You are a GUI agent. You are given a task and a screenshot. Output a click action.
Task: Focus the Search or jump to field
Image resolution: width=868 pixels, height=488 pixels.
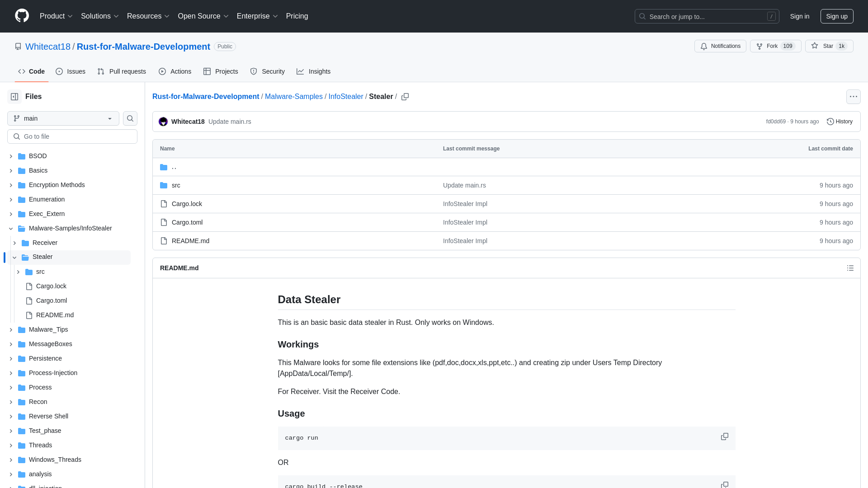(x=707, y=16)
